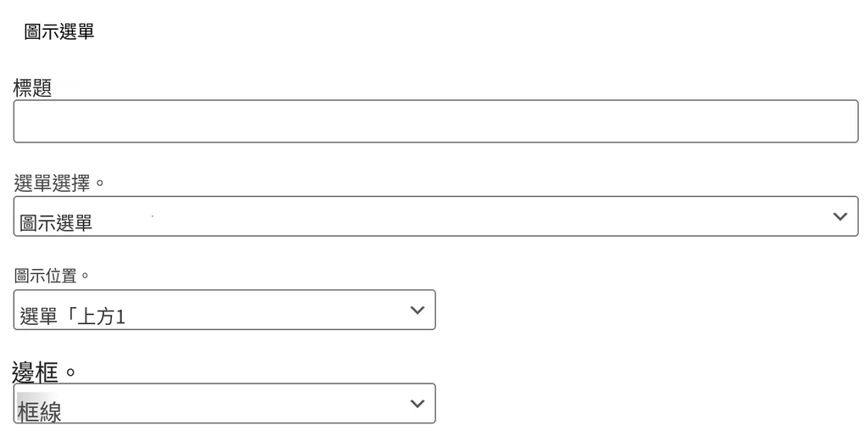Focus the 標題 text input field
This screenshot has height=431, width=868.
[x=436, y=121]
